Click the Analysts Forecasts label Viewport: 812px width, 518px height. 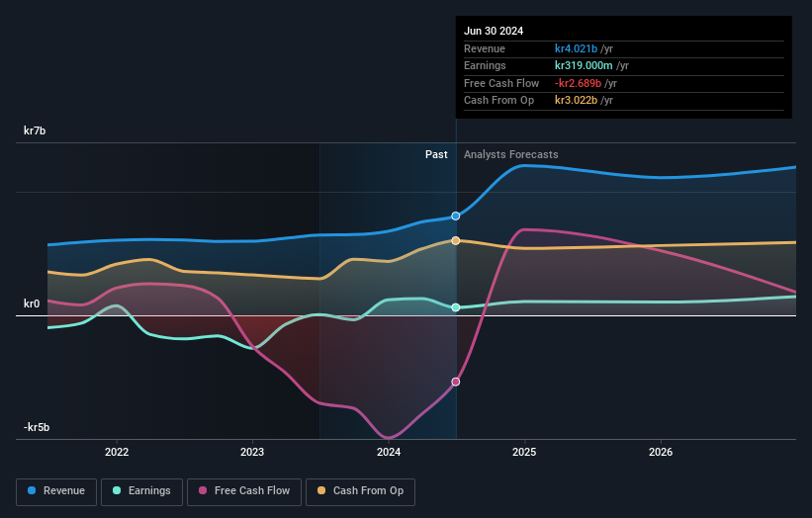[511, 155]
